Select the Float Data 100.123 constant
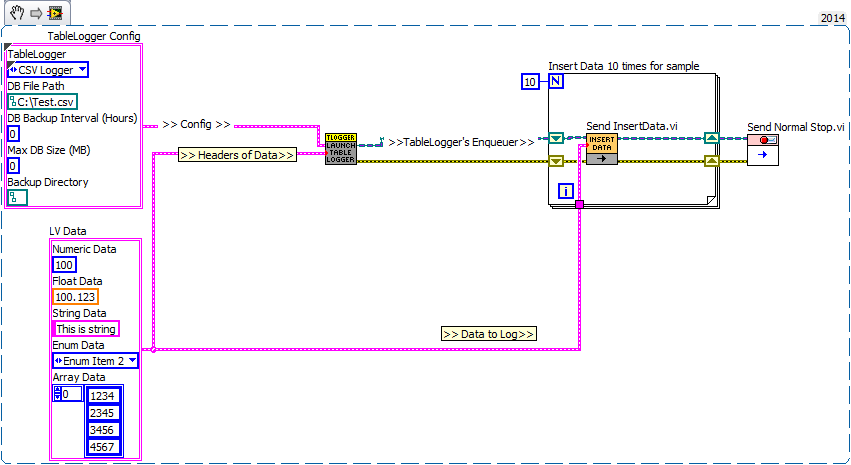The image size is (851, 465). point(75,297)
